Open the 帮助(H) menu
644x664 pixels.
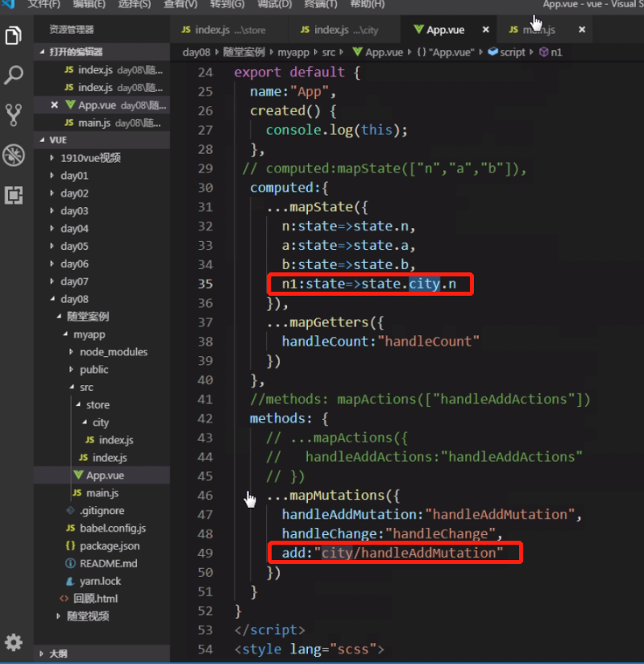[368, 4]
